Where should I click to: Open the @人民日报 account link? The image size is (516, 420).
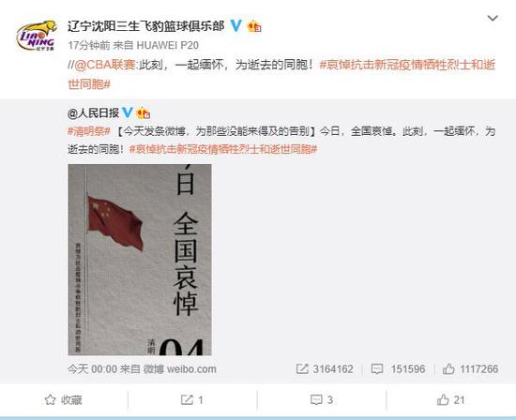tap(93, 113)
